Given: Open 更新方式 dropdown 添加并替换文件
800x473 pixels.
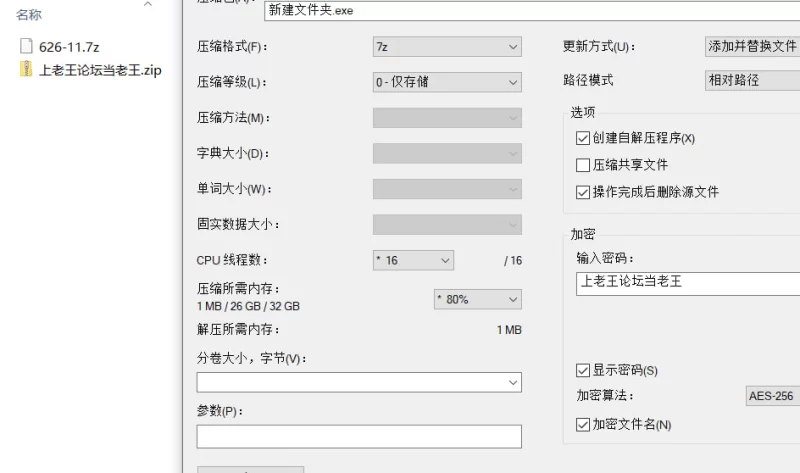Looking at the screenshot, I should coord(753,46).
